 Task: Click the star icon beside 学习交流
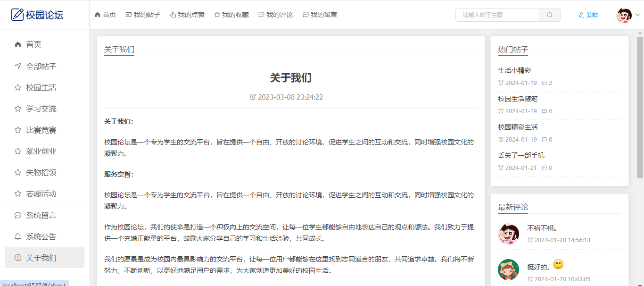coord(18,109)
